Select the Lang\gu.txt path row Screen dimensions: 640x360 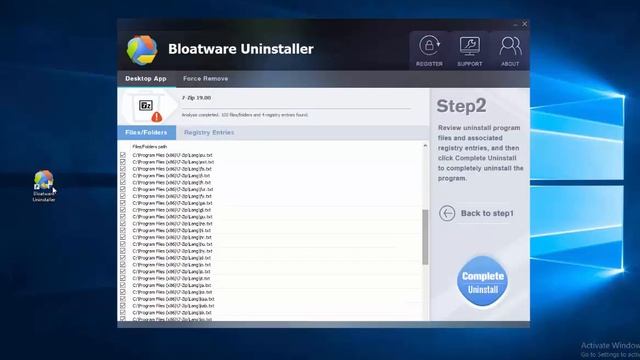[x=172, y=217]
